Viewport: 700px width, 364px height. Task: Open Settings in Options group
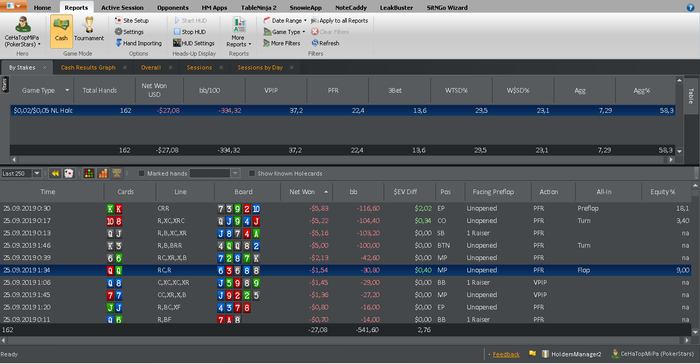[129, 32]
